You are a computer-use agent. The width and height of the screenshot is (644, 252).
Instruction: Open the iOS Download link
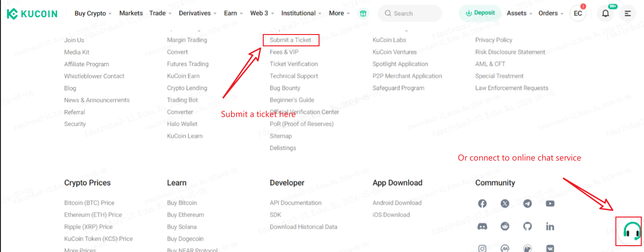(x=391, y=215)
